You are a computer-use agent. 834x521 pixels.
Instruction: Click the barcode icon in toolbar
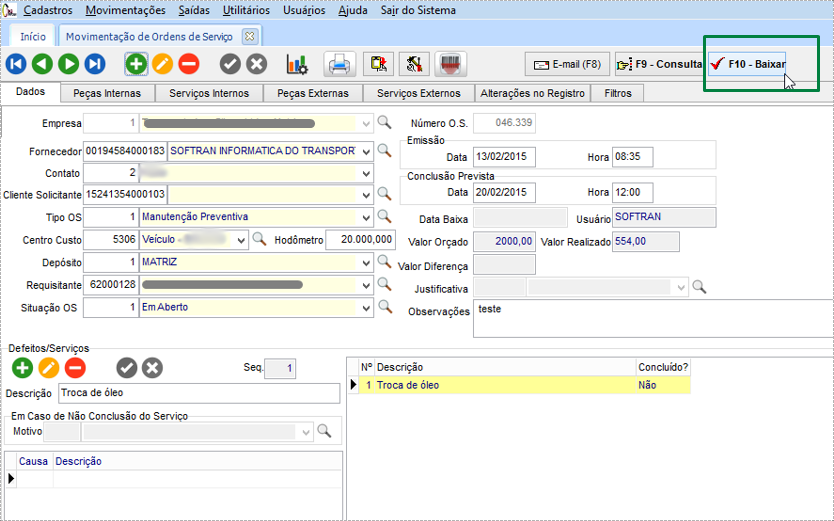(449, 64)
